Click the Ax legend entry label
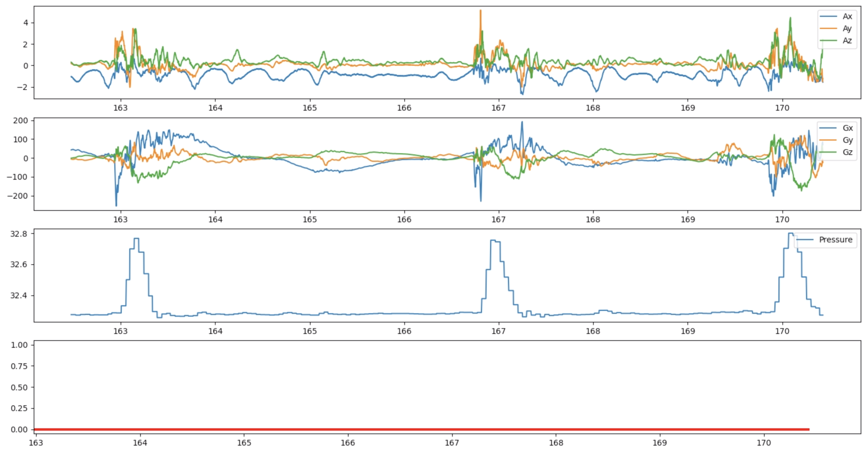This screenshot has width=868, height=454. click(x=847, y=17)
